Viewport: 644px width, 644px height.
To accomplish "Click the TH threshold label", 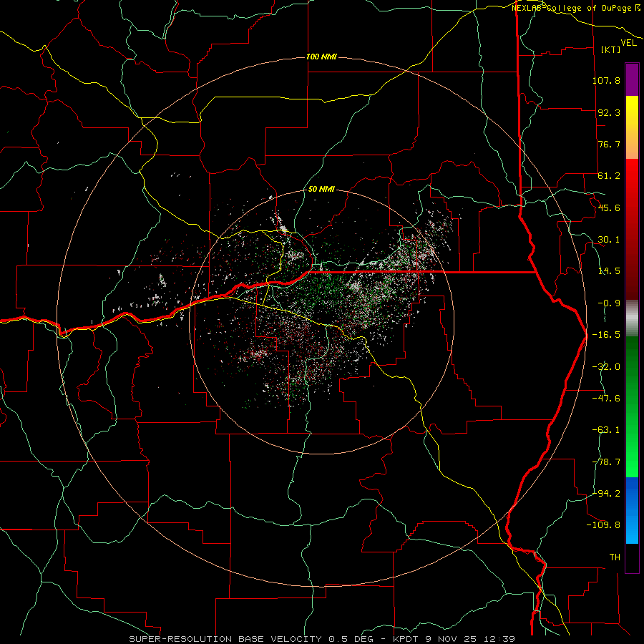I will pyautogui.click(x=615, y=557).
